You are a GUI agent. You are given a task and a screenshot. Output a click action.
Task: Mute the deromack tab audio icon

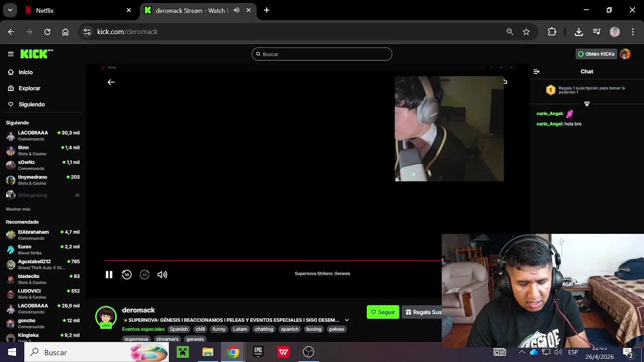[x=236, y=10]
